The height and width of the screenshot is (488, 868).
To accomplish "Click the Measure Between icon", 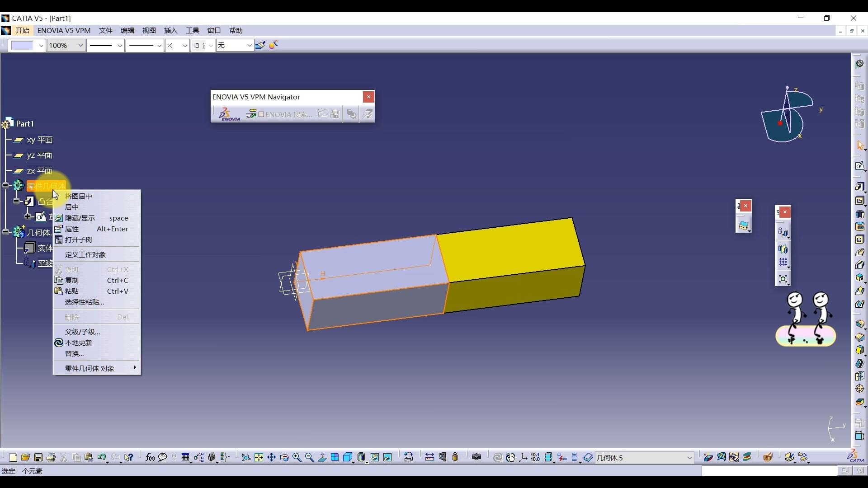I will [429, 457].
